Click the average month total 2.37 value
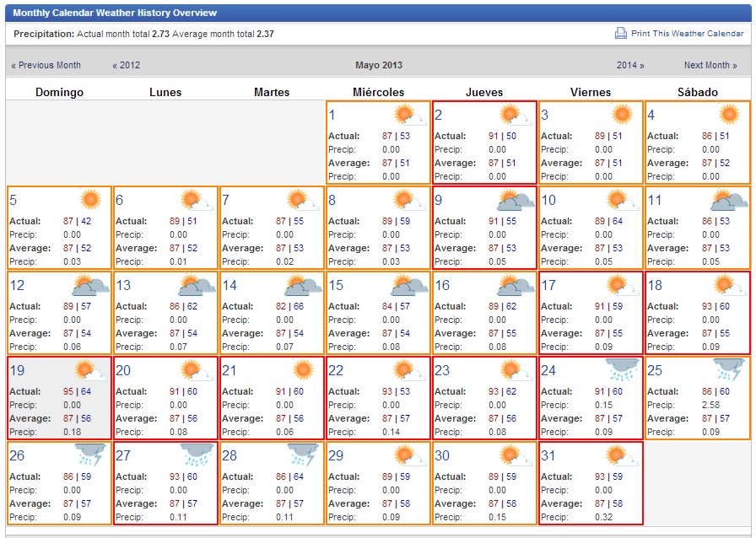 (265, 35)
